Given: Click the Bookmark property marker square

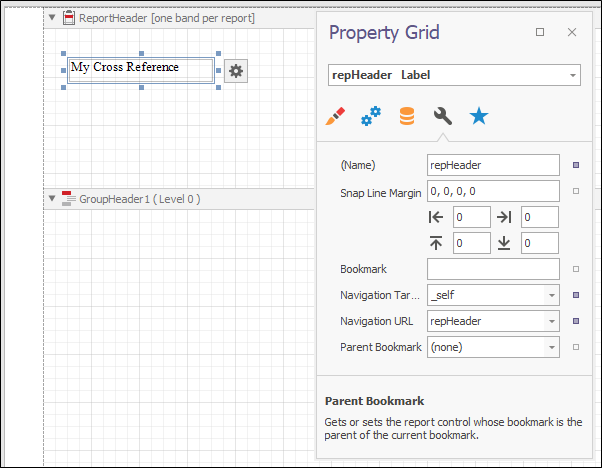Looking at the screenshot, I should click(576, 269).
